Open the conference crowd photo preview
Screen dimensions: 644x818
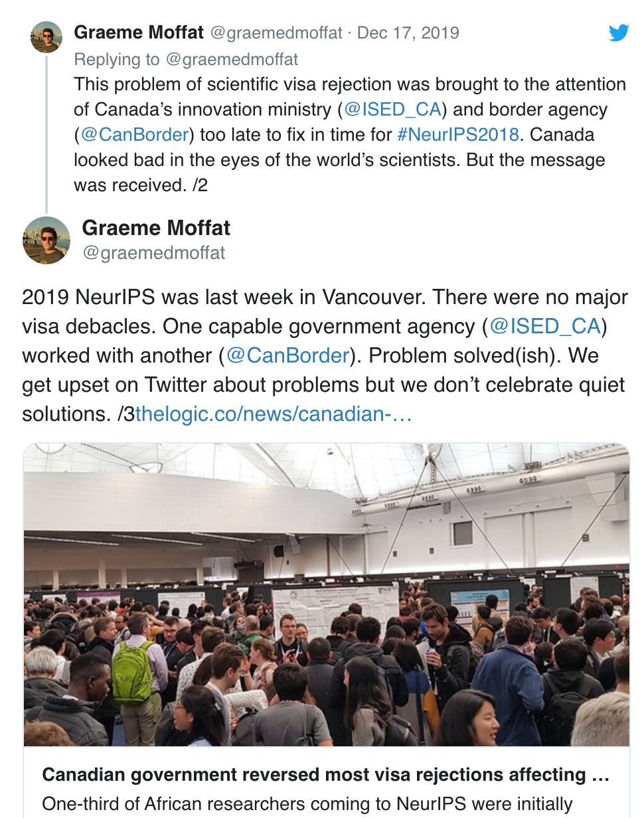pos(326,594)
